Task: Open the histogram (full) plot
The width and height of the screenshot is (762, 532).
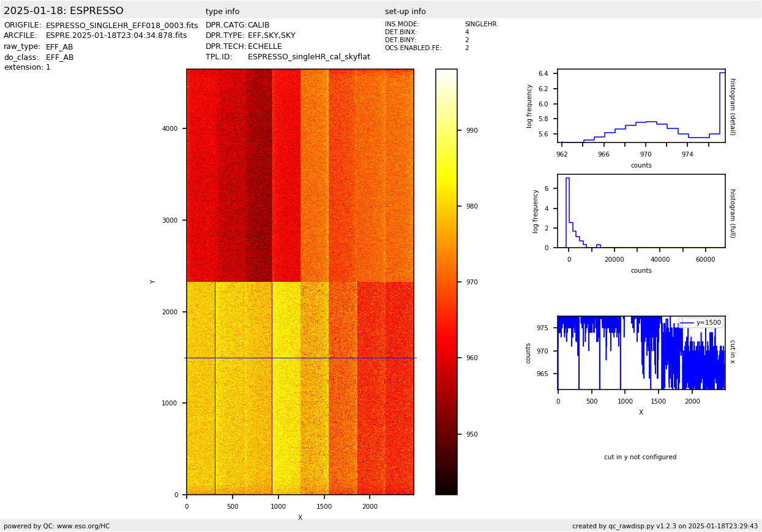Action: [x=641, y=211]
